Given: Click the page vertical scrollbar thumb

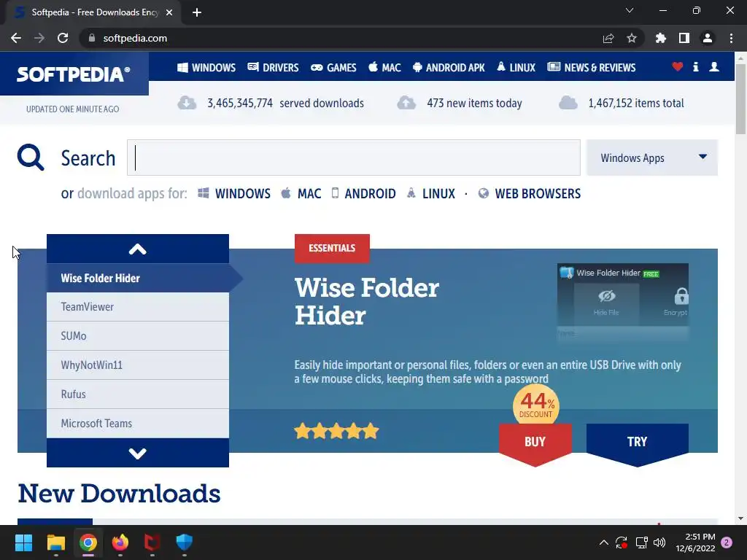Looking at the screenshot, I should coord(740,98).
